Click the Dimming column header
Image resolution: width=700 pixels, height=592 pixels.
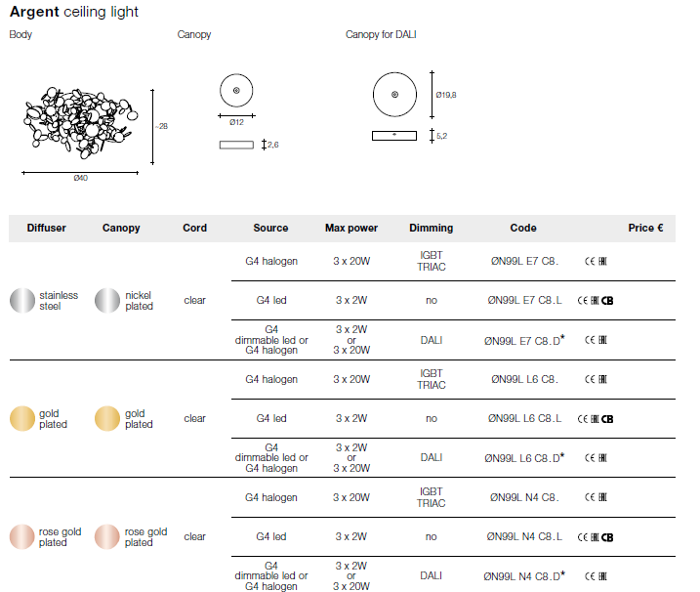(432, 228)
